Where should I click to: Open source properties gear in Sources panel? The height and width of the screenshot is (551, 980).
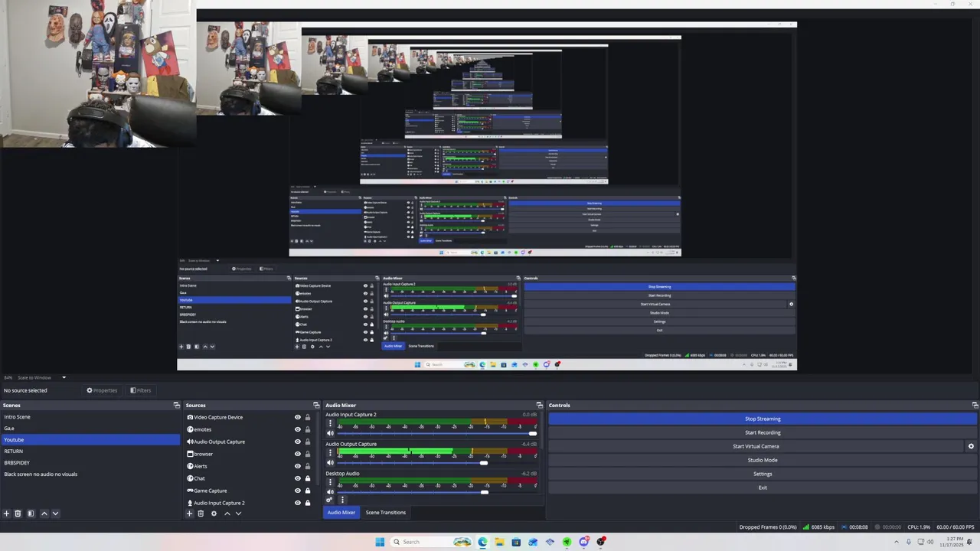coord(214,514)
